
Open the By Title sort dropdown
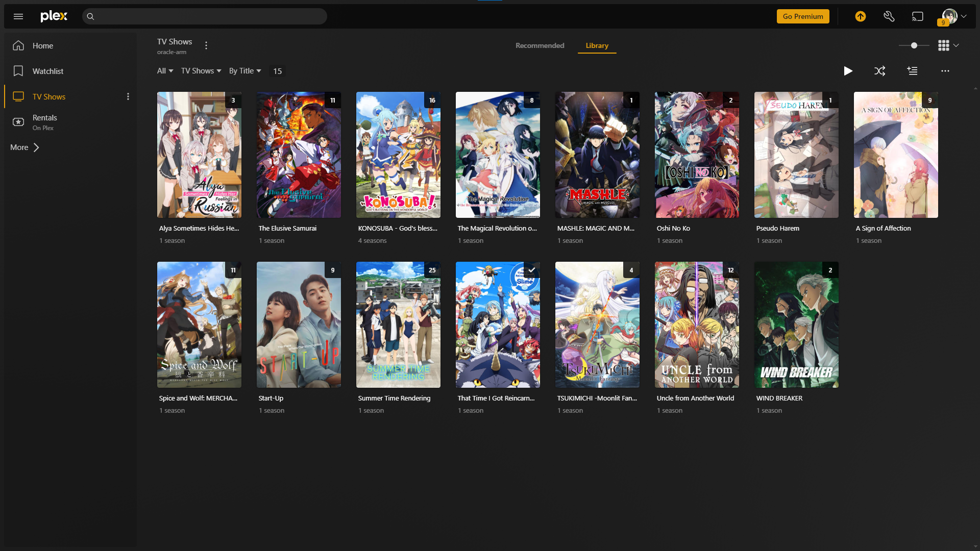[x=245, y=71]
